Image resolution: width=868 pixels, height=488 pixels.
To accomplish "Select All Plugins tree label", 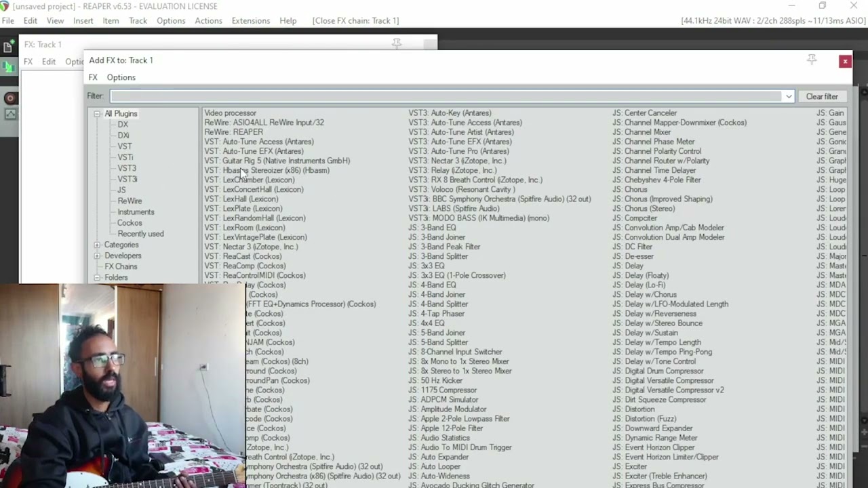I will click(x=121, y=114).
